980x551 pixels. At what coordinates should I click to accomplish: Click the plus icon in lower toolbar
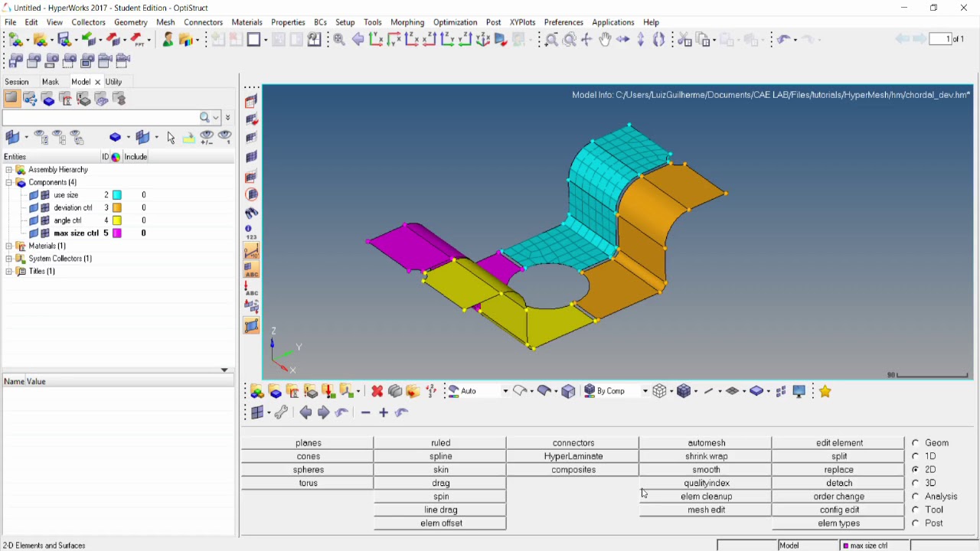click(x=384, y=412)
